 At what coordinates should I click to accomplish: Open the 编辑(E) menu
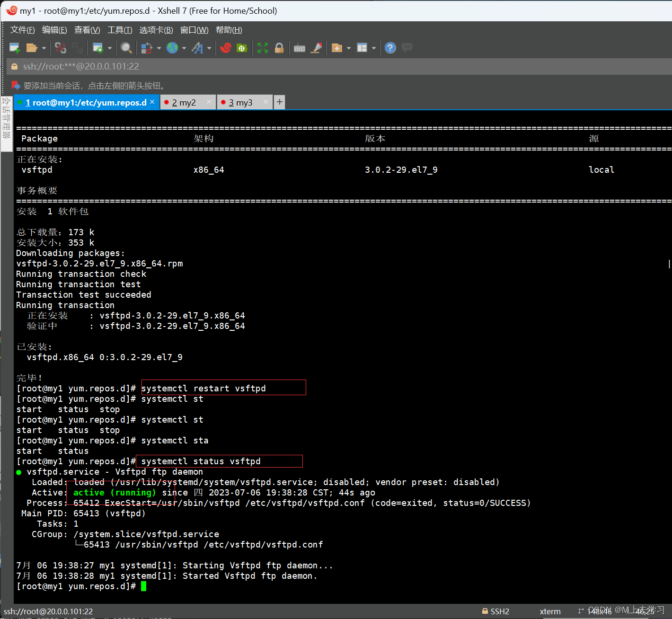(x=54, y=30)
